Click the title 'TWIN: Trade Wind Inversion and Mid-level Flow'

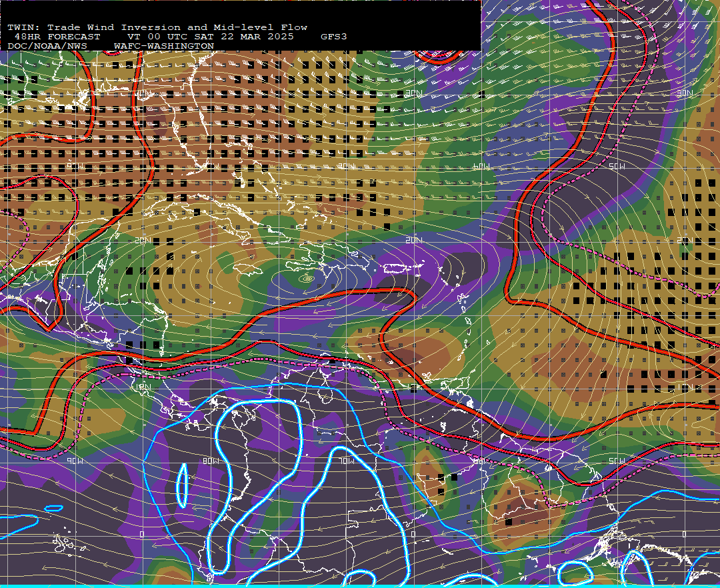point(157,27)
